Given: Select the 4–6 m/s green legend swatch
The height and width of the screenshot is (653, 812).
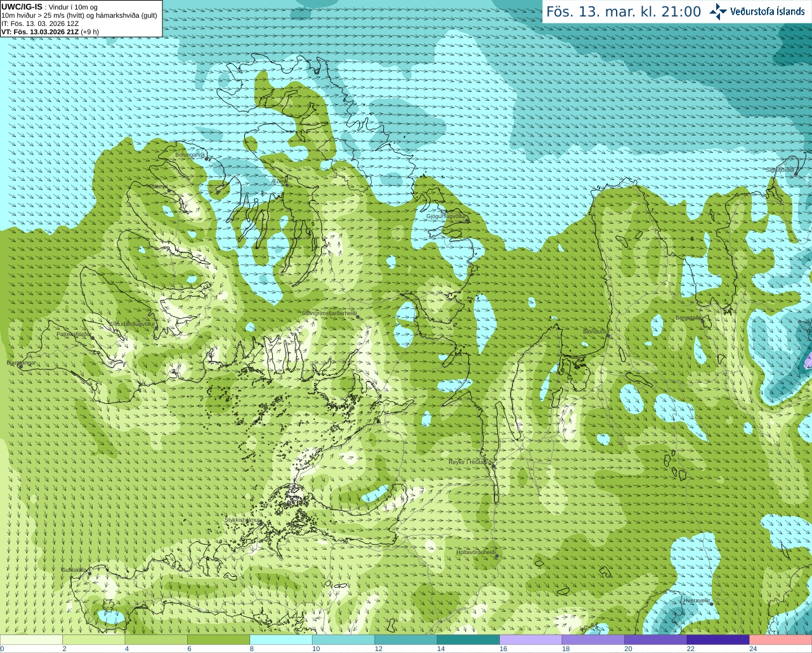Looking at the screenshot, I should (156, 640).
